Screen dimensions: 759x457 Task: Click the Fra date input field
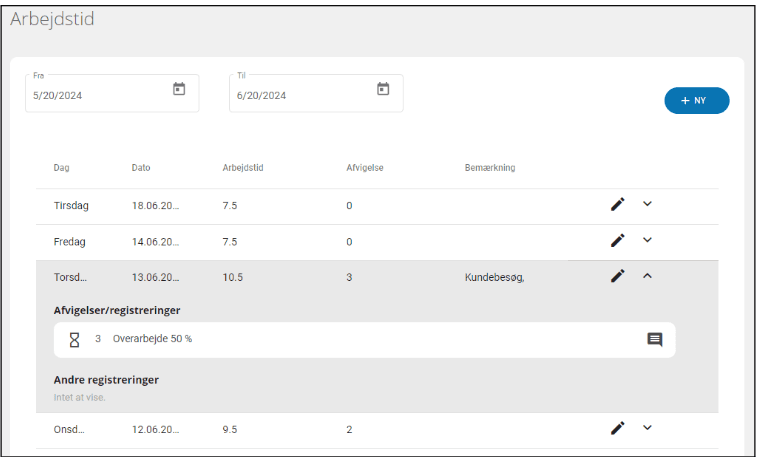pyautogui.click(x=95, y=95)
